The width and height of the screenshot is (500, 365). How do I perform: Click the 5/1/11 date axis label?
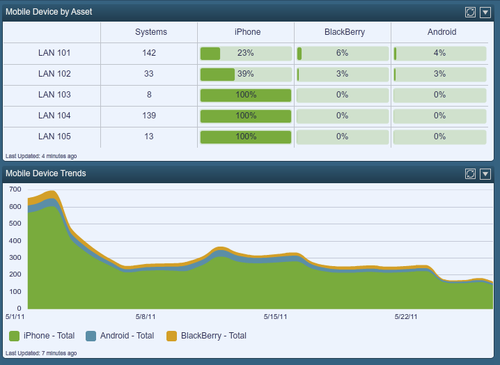15,317
